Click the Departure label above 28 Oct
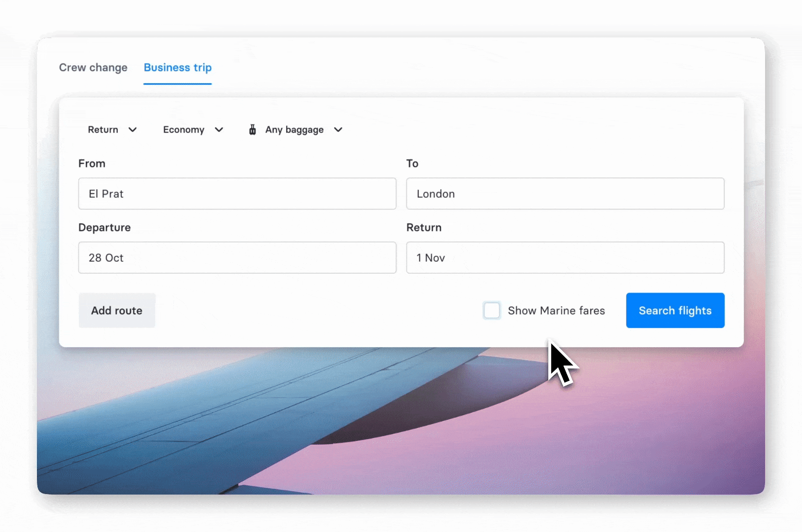The width and height of the screenshot is (802, 532). 104,228
